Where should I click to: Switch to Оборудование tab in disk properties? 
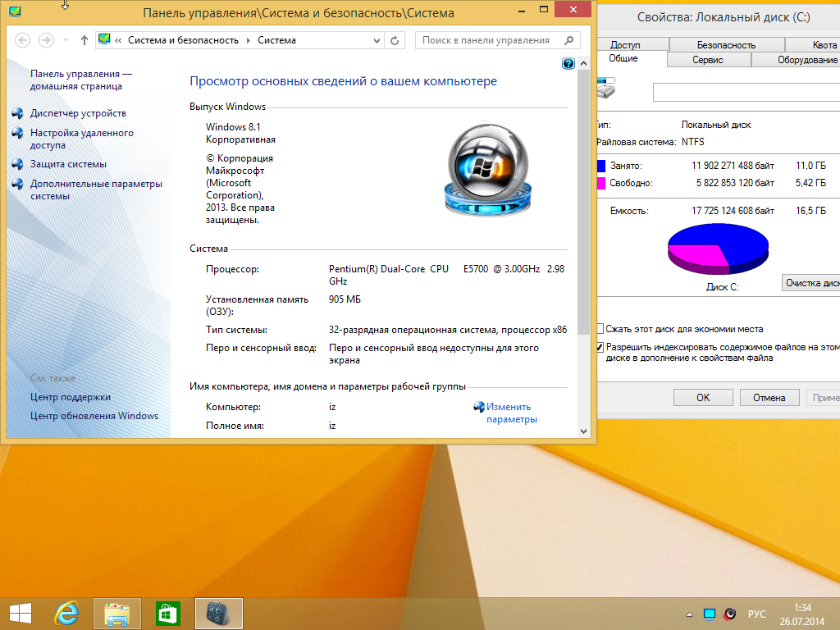(796, 60)
